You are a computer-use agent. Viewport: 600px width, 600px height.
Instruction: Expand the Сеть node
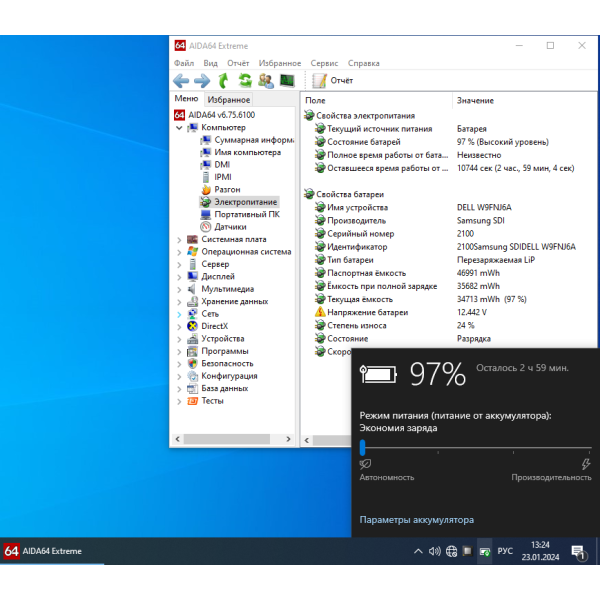point(179,315)
